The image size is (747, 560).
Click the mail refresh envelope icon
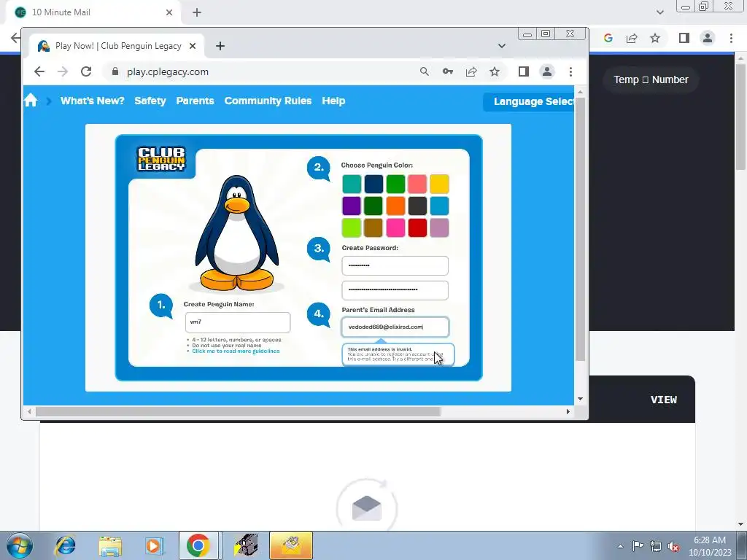366,507
